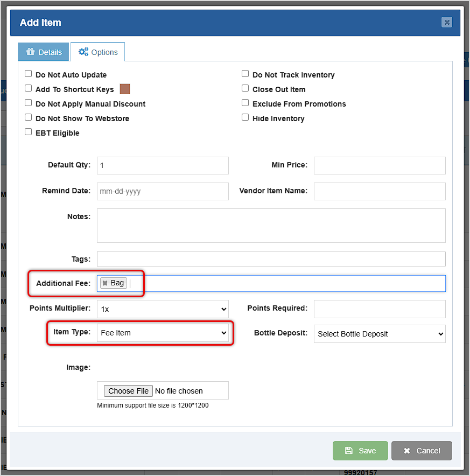Check the EBT Eligible box
The height and width of the screenshot is (476, 470).
coord(28,132)
